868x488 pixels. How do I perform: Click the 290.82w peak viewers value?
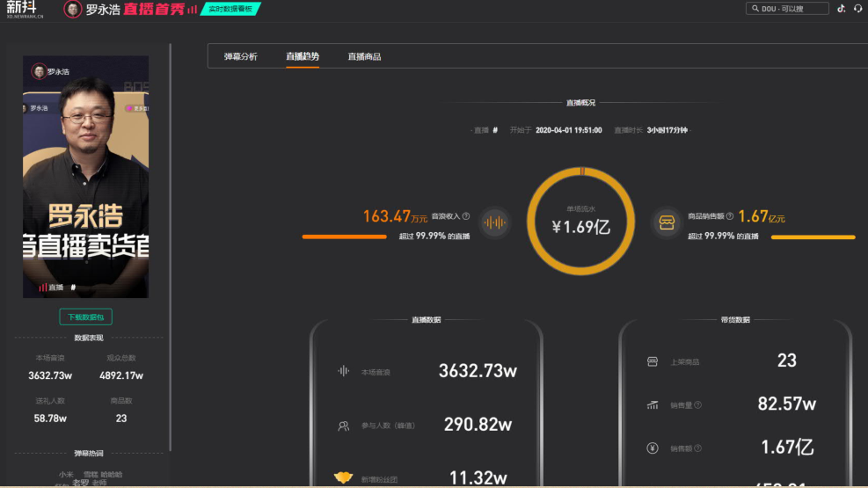click(478, 425)
